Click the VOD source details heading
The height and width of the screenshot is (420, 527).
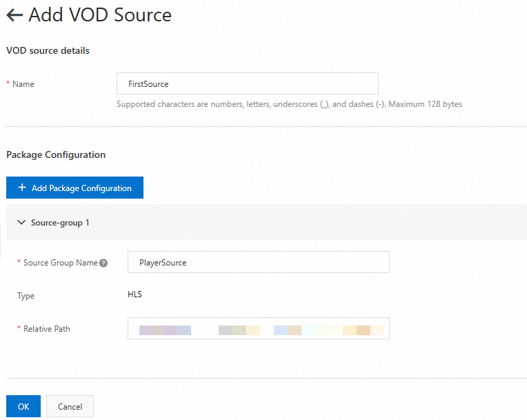pos(48,50)
